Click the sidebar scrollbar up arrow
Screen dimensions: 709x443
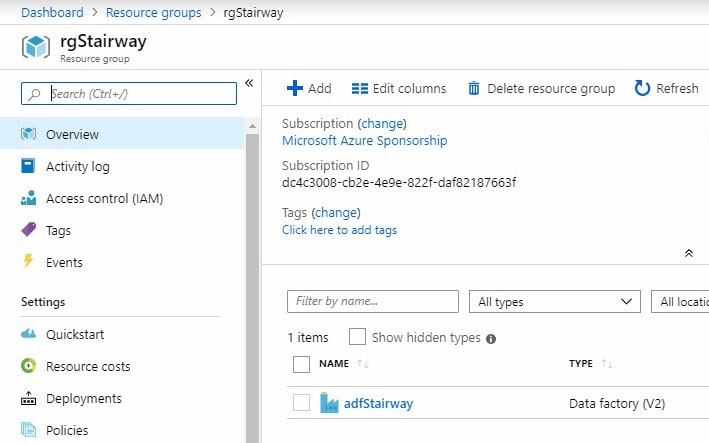[x=252, y=126]
